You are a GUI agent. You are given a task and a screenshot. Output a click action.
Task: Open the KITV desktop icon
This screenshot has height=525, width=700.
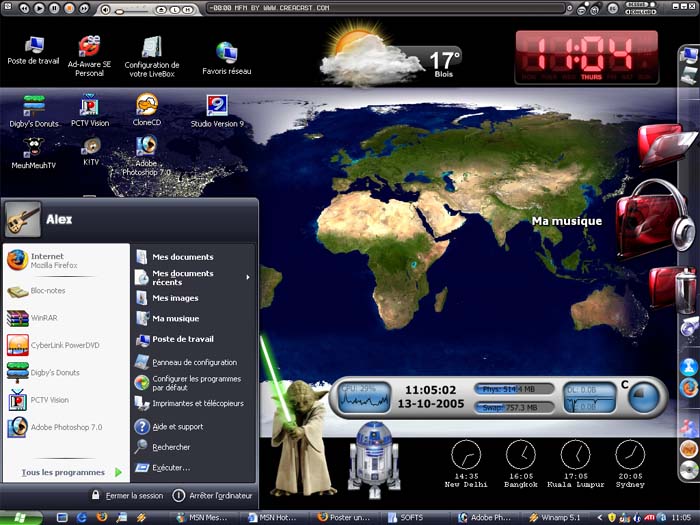tap(91, 152)
